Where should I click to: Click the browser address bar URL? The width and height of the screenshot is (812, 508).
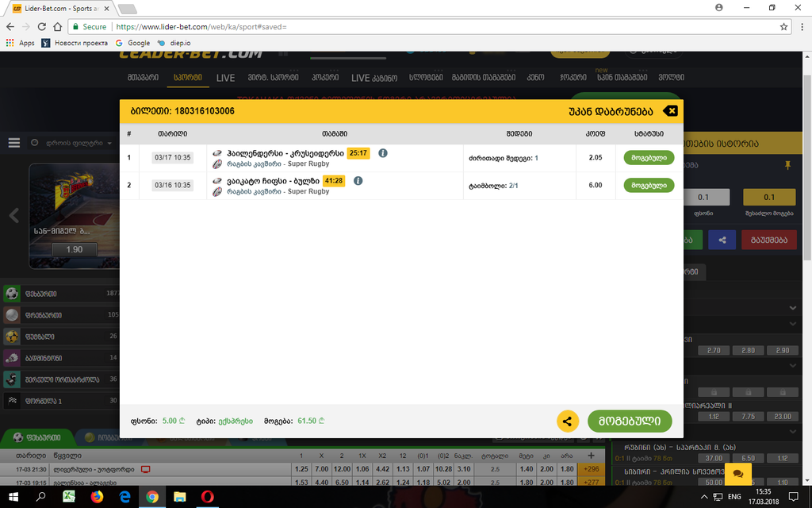pos(201,26)
